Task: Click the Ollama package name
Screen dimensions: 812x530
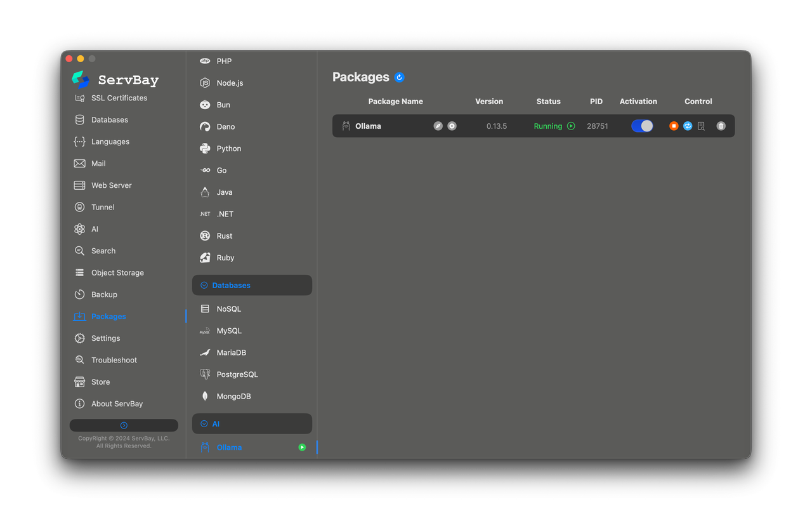Action: (x=368, y=126)
